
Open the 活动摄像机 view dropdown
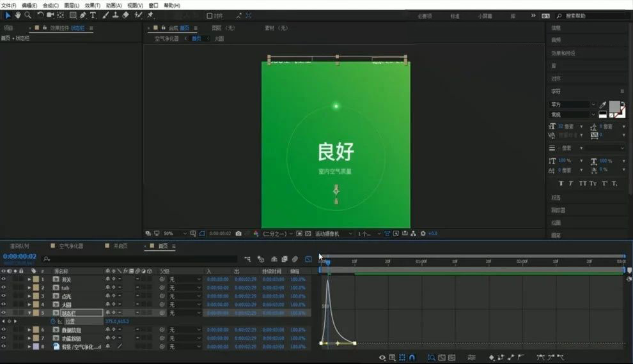pyautogui.click(x=334, y=233)
